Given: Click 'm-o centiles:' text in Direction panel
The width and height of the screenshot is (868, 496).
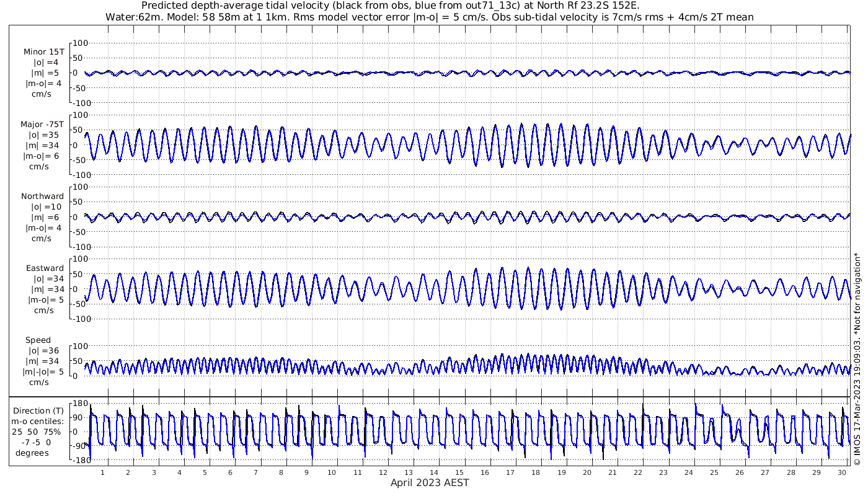Looking at the screenshot, I should click(38, 422).
